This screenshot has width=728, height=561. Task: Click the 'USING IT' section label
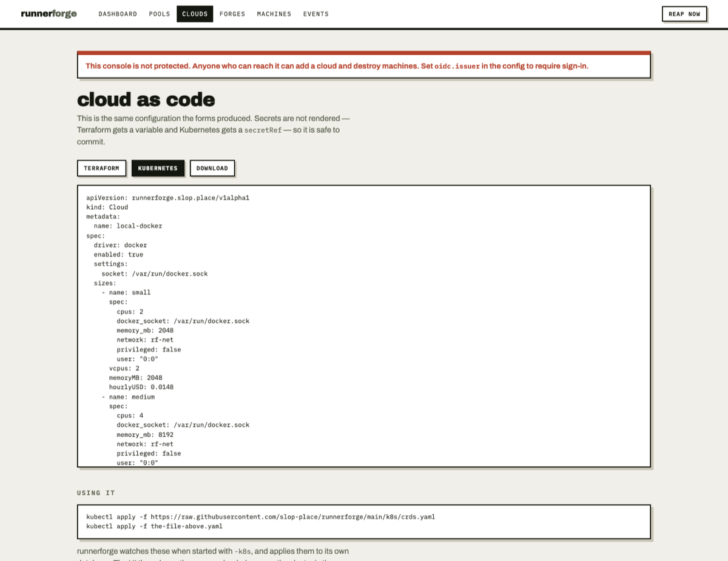[x=96, y=493]
